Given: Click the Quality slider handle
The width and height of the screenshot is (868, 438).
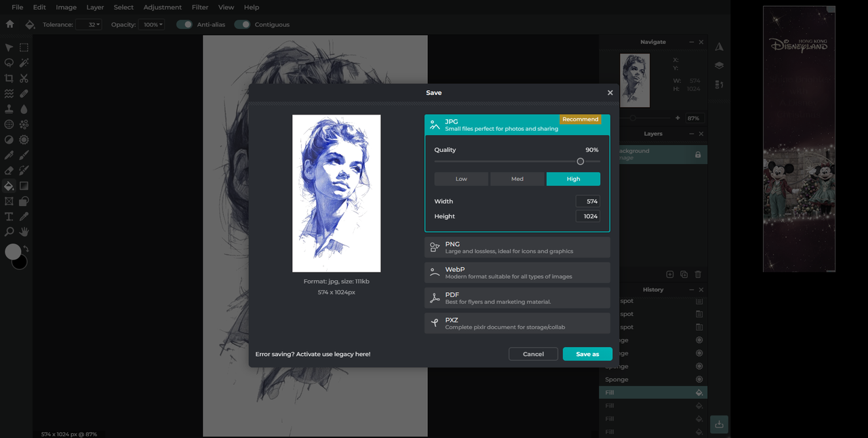Looking at the screenshot, I should [580, 161].
